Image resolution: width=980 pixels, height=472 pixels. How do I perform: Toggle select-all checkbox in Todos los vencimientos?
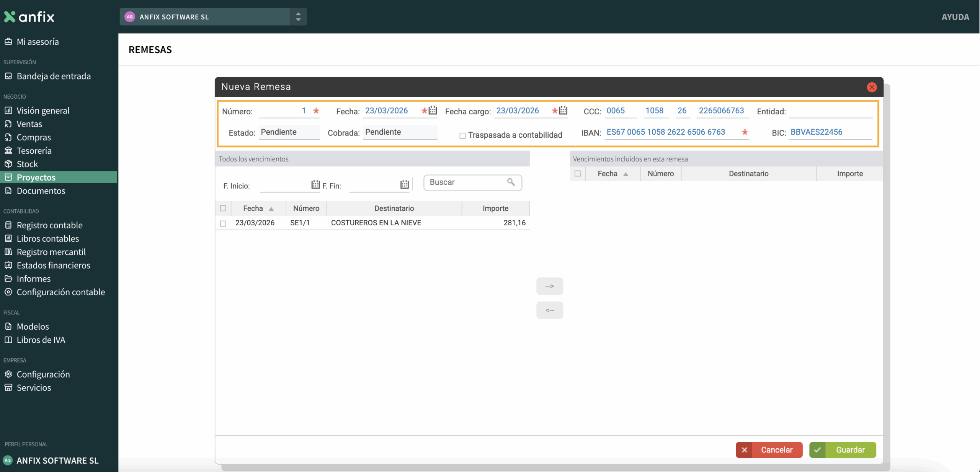(223, 208)
